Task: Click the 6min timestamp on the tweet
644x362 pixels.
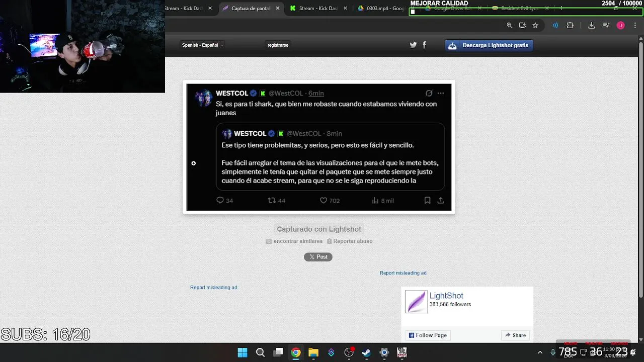Action: coord(316,94)
